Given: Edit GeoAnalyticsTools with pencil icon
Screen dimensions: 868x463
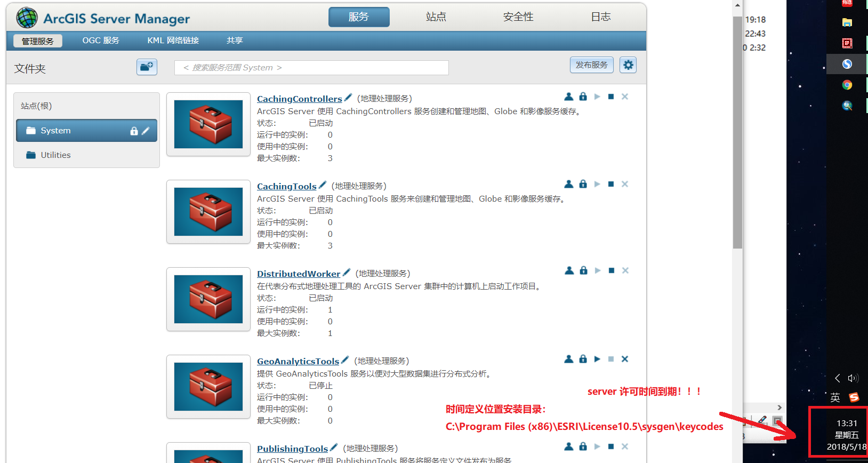Looking at the screenshot, I should pos(345,360).
